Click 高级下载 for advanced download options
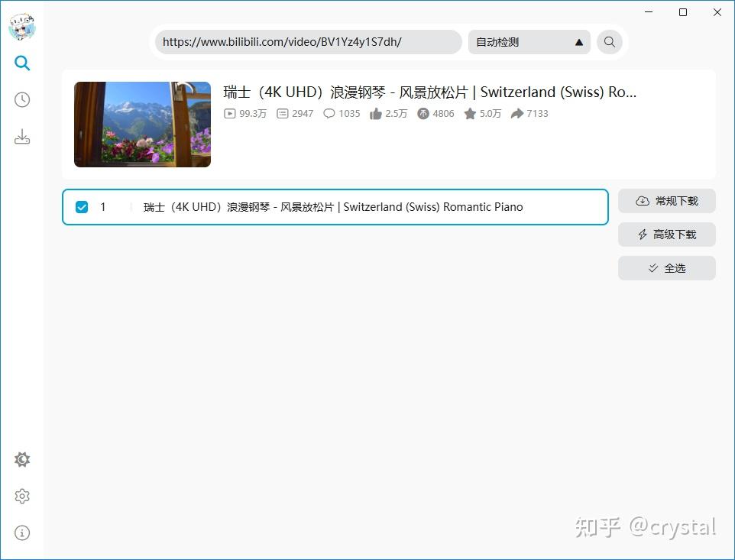Viewport: 735px width, 560px height. point(666,235)
